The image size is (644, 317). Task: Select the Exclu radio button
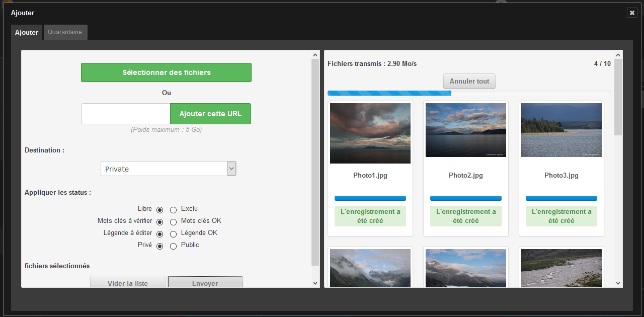point(173,210)
